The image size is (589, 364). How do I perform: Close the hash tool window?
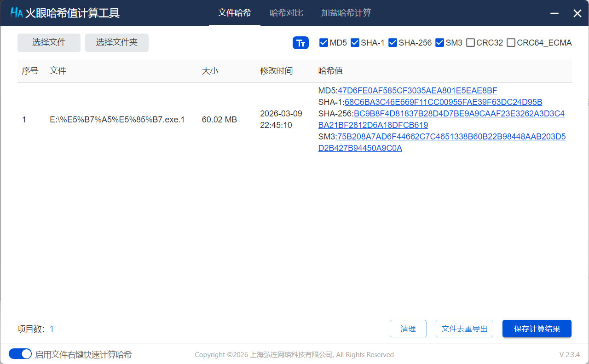pyautogui.click(x=577, y=13)
